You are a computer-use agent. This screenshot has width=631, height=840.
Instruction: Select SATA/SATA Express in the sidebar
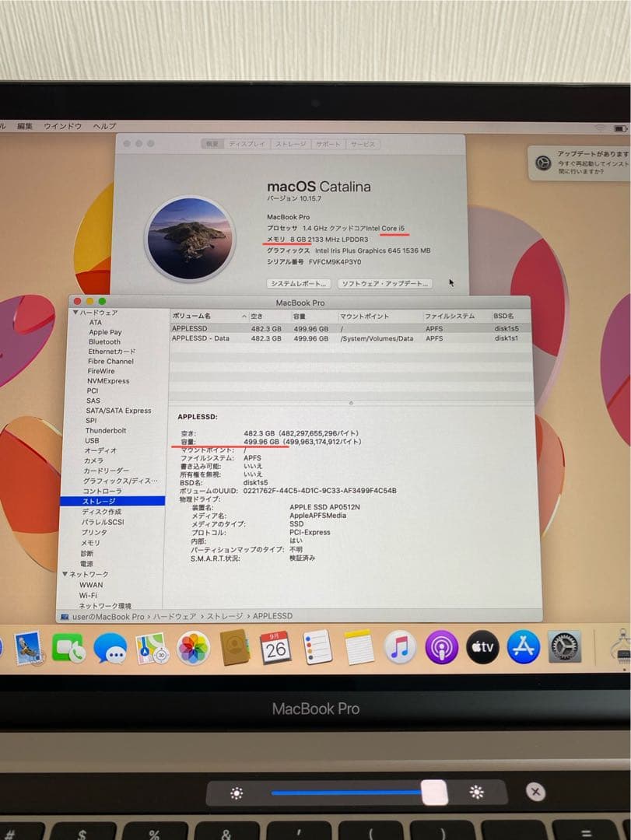[118, 411]
